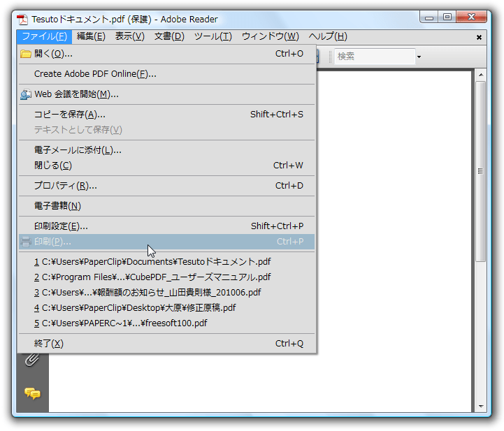504x431 pixels.
Task: Maximize the Adobe Reader window
Action: point(447,17)
